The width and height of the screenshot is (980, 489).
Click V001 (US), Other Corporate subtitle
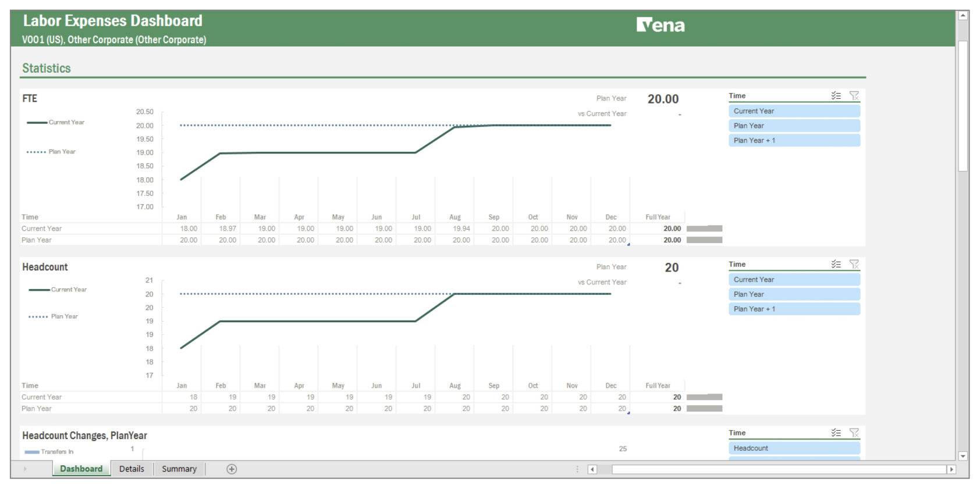114,40
